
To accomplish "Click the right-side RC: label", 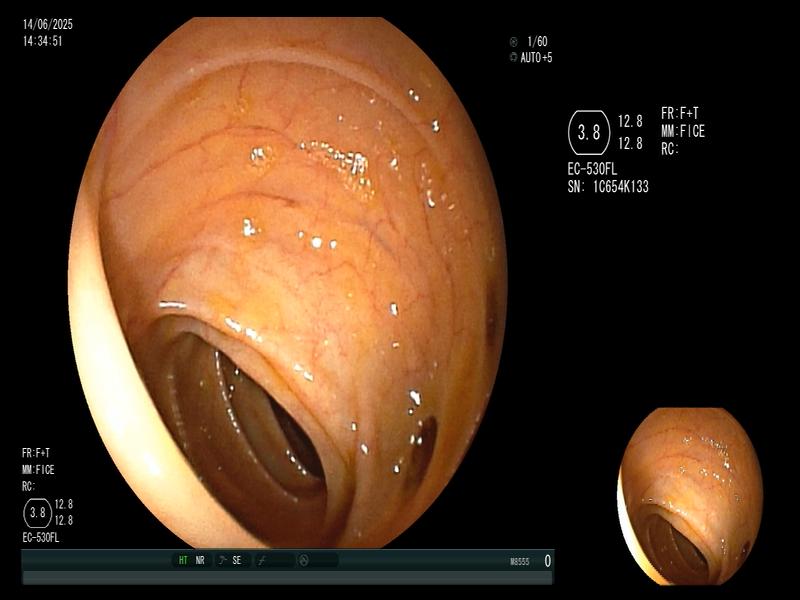I will coord(670,149).
